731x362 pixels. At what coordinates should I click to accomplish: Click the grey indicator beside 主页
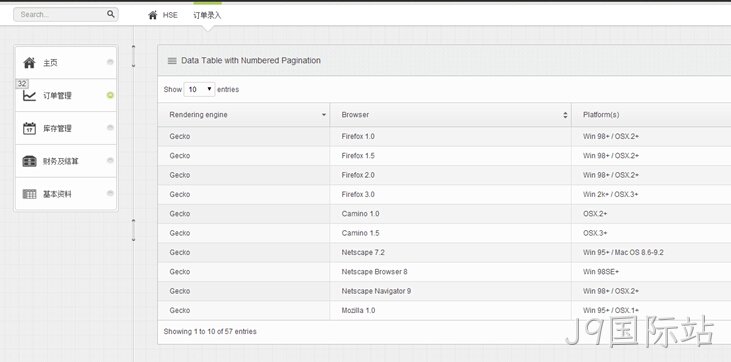[x=110, y=62]
